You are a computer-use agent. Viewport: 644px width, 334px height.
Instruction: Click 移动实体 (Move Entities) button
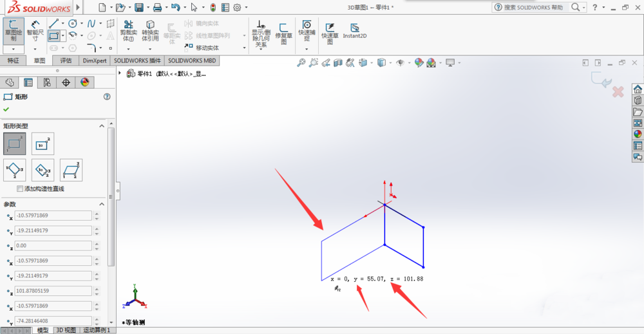[202, 48]
